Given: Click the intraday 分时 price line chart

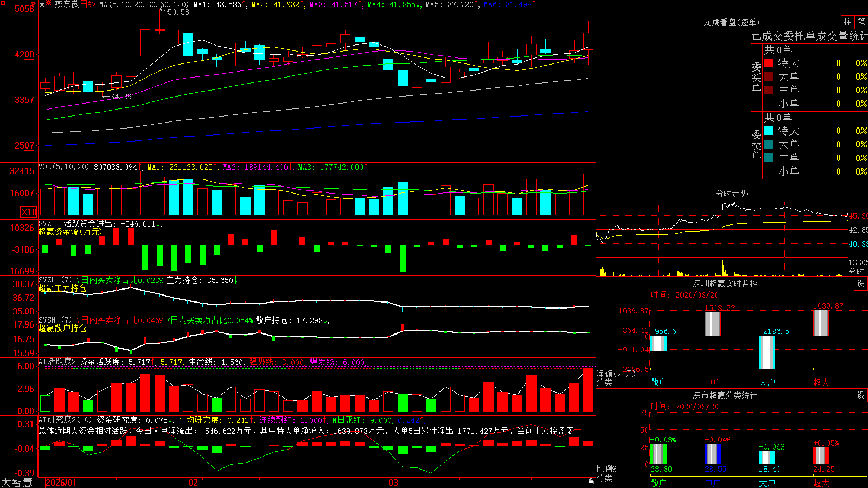Looking at the screenshot, I should tap(722, 230).
